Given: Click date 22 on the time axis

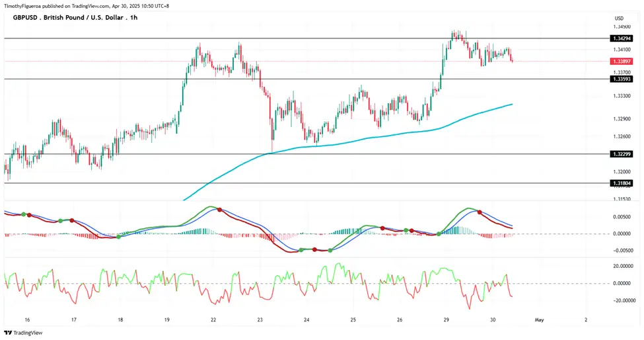Looking at the screenshot, I should [213, 319].
